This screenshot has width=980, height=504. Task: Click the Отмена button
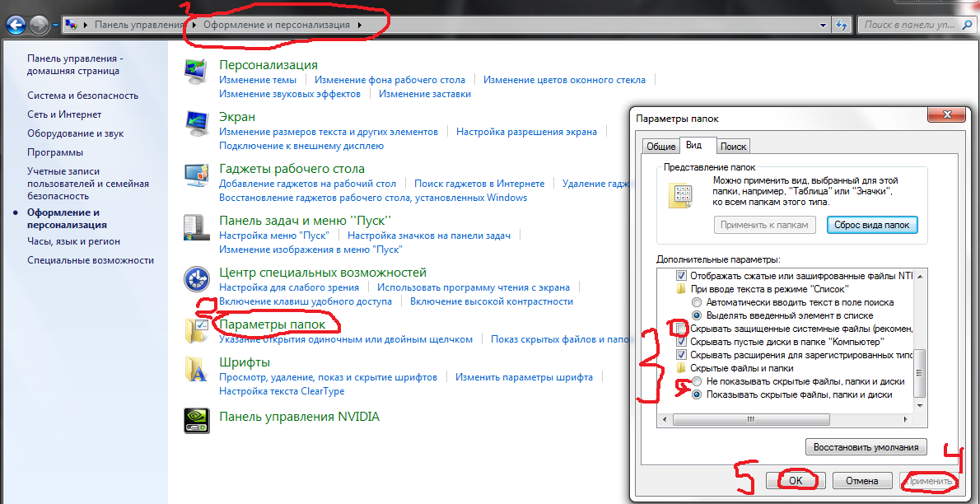862,481
